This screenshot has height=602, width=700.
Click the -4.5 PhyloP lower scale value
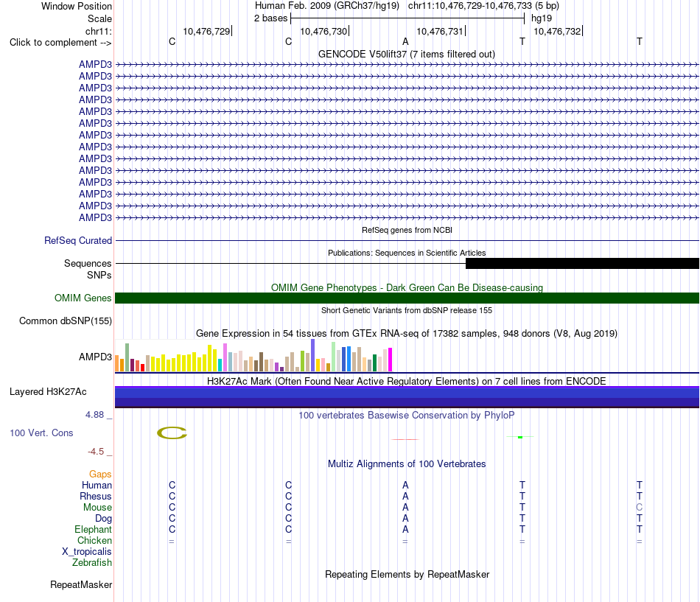click(96, 452)
